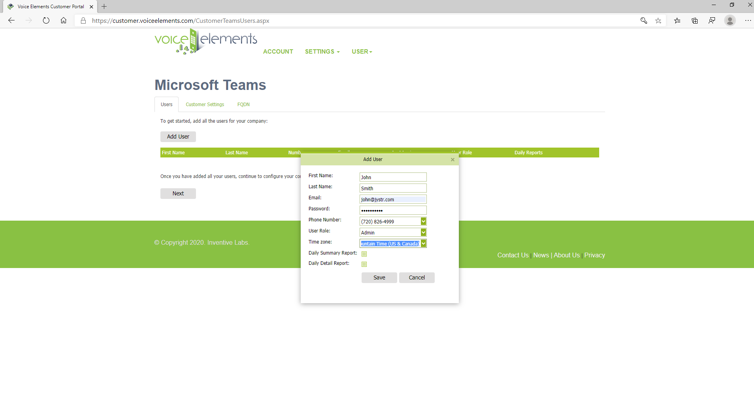Enable the Daily Detail Report checkbox

[364, 264]
